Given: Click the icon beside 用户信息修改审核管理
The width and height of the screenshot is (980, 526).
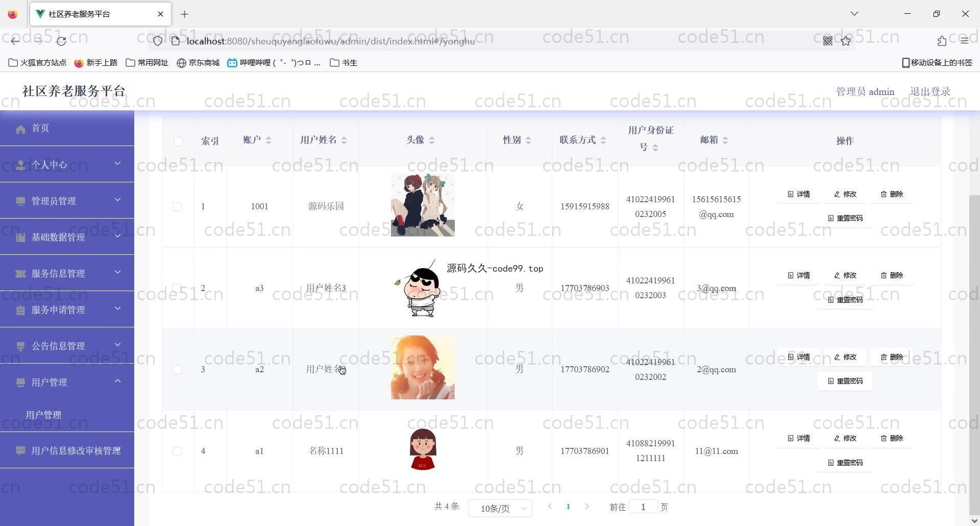Looking at the screenshot, I should point(20,451).
